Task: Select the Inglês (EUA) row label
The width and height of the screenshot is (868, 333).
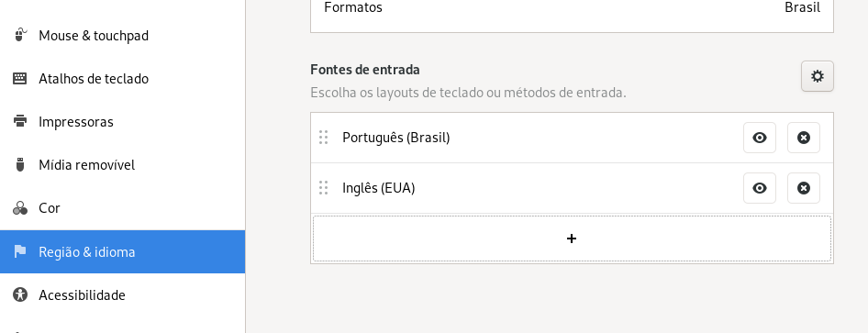Action: pyautogui.click(x=379, y=188)
